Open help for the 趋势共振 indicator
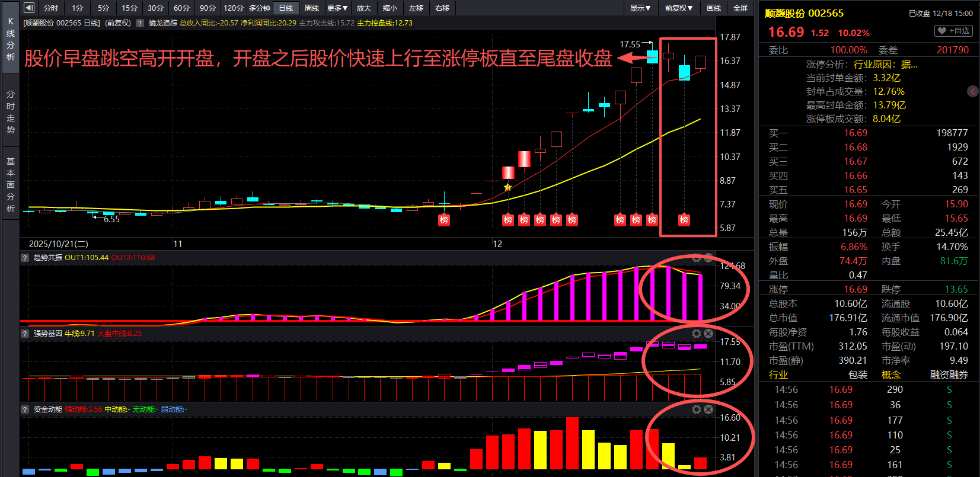 (25, 258)
